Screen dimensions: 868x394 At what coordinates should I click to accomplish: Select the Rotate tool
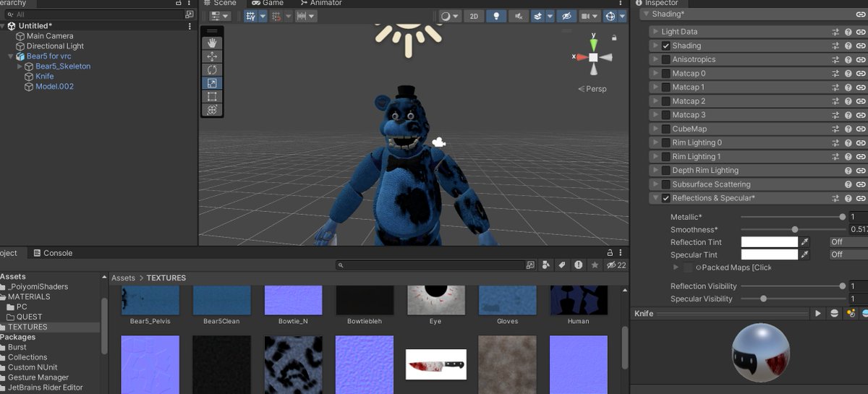[212, 70]
